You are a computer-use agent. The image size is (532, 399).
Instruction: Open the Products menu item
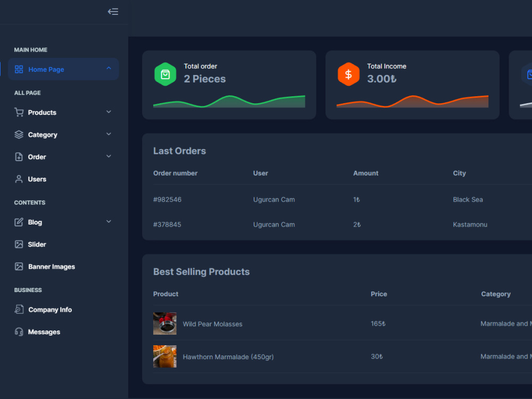[x=63, y=112]
